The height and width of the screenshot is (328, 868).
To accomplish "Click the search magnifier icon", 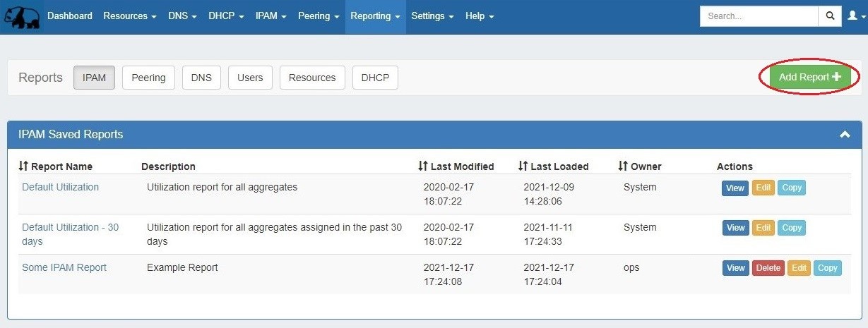I will click(830, 16).
